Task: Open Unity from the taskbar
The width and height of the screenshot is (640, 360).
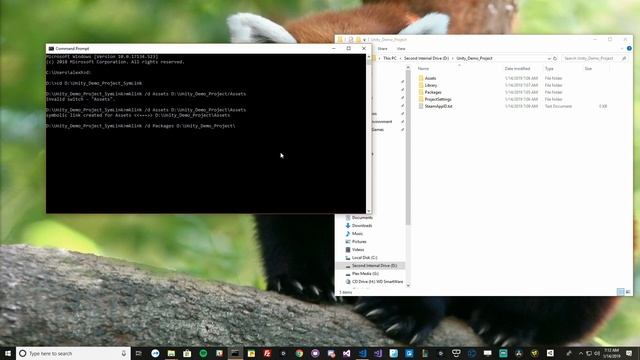Action: click(x=550, y=353)
